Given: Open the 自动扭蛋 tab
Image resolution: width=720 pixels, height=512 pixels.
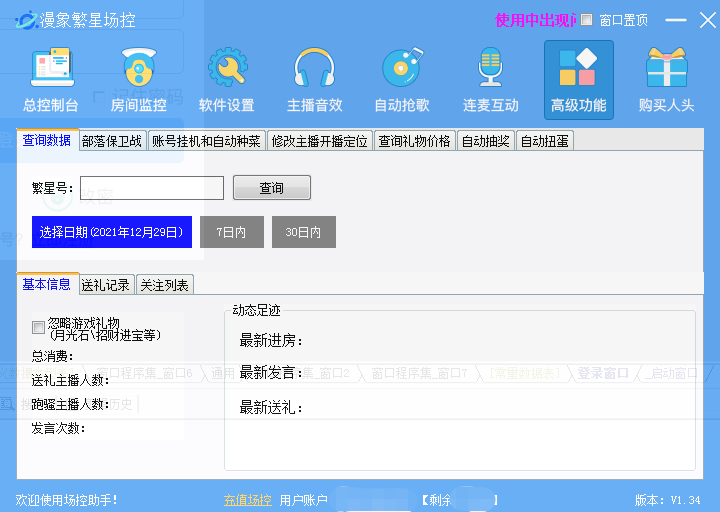Looking at the screenshot, I should (x=545, y=141).
